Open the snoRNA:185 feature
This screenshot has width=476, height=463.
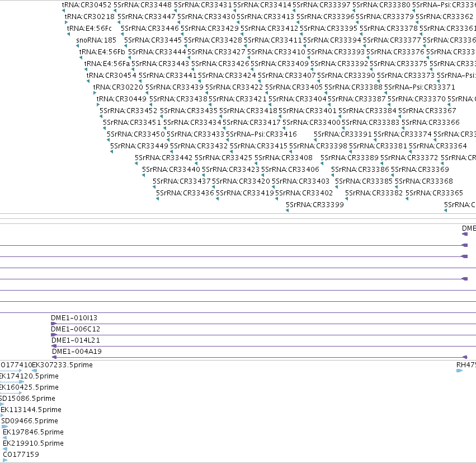96,40
